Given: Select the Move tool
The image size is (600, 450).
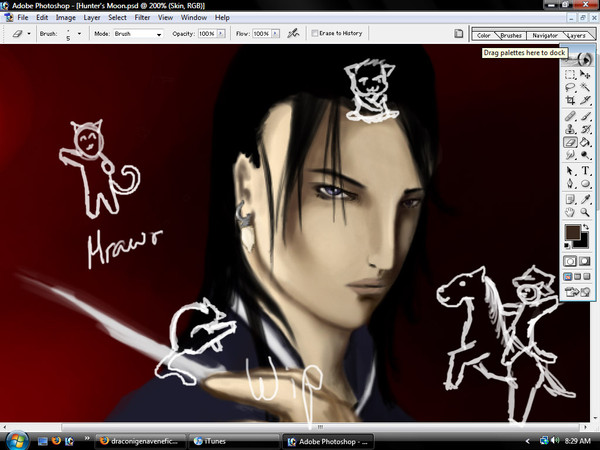Looking at the screenshot, I should click(x=585, y=75).
